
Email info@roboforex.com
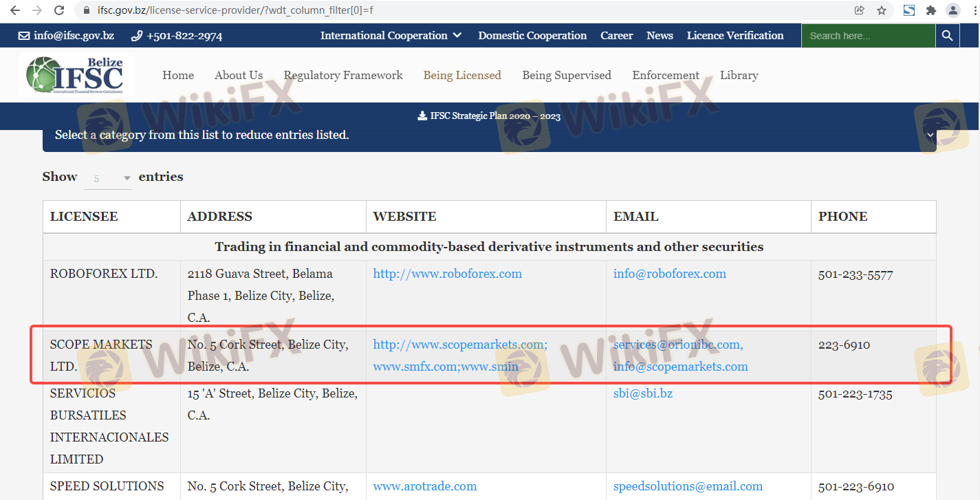tap(670, 274)
